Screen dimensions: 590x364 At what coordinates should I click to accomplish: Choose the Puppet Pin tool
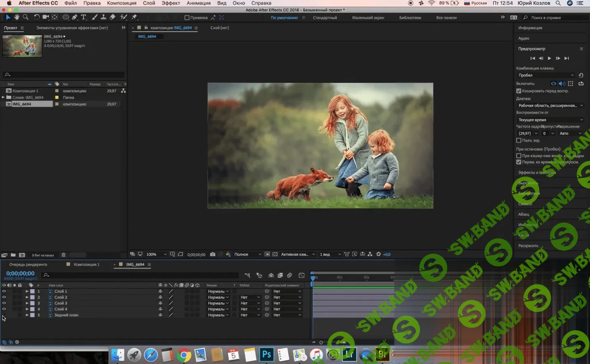pyautogui.click(x=134, y=17)
